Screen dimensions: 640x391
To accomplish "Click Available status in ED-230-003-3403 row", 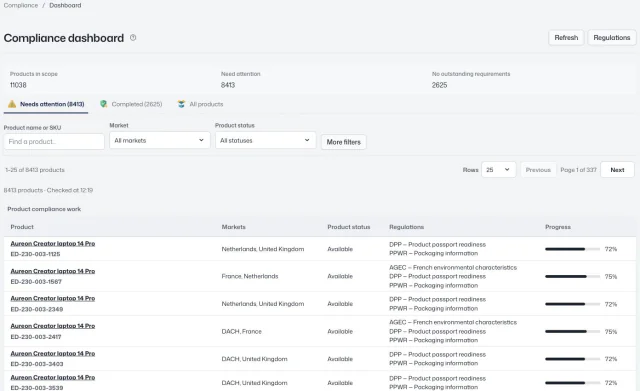I will pyautogui.click(x=340, y=359).
